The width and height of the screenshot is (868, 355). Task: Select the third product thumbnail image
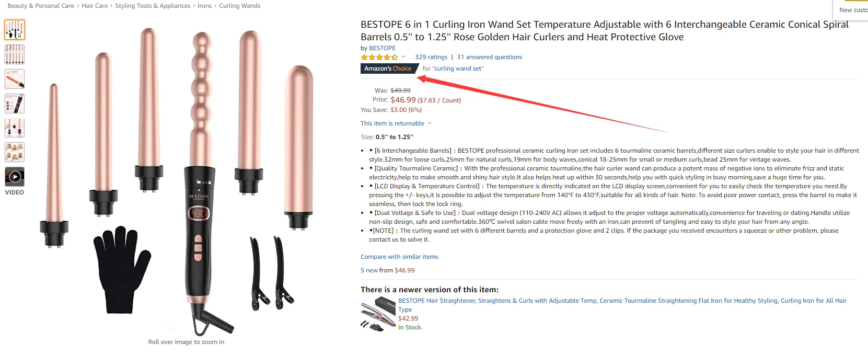(x=15, y=79)
